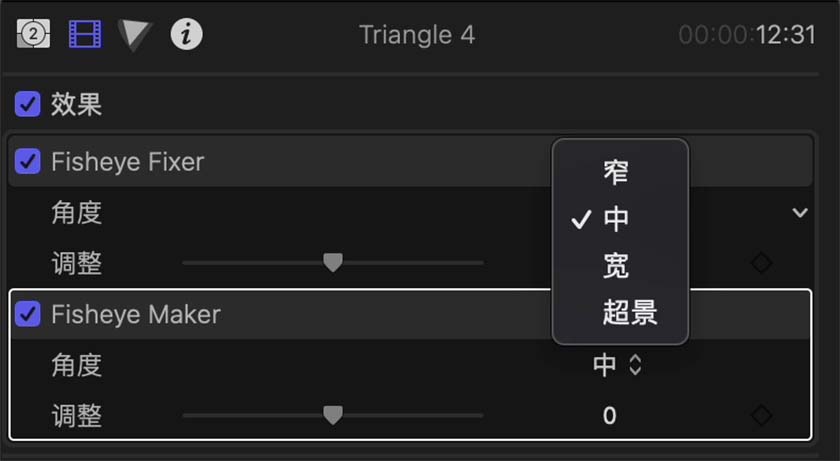Choose the checked 中 angle option
Viewport: 840px width, 461px height.
pos(616,219)
